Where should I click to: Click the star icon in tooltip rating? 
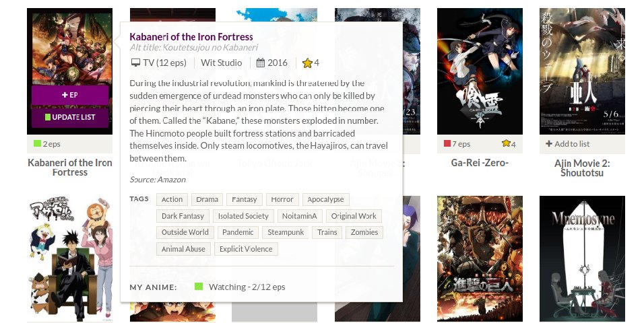307,63
